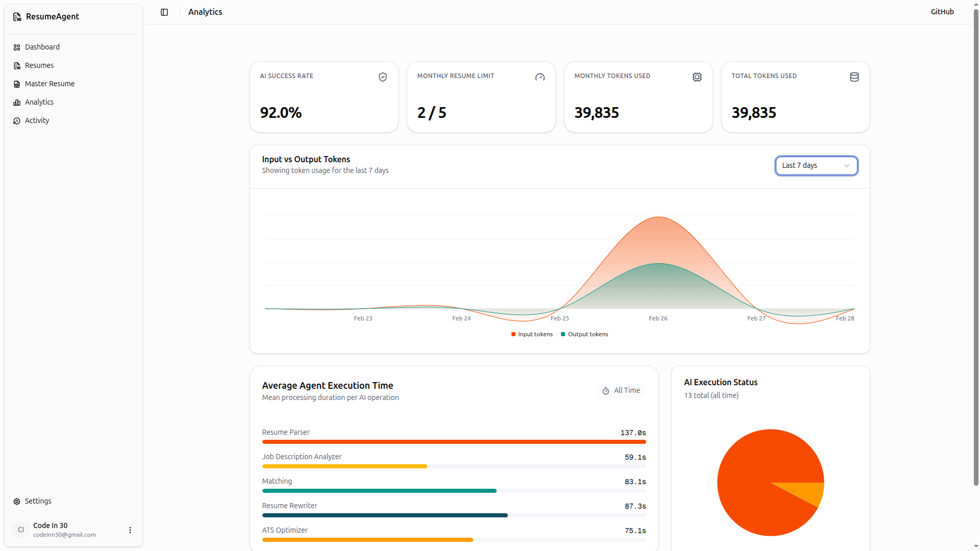Open user menu three-dot button
The width and height of the screenshot is (980, 551).
point(130,530)
